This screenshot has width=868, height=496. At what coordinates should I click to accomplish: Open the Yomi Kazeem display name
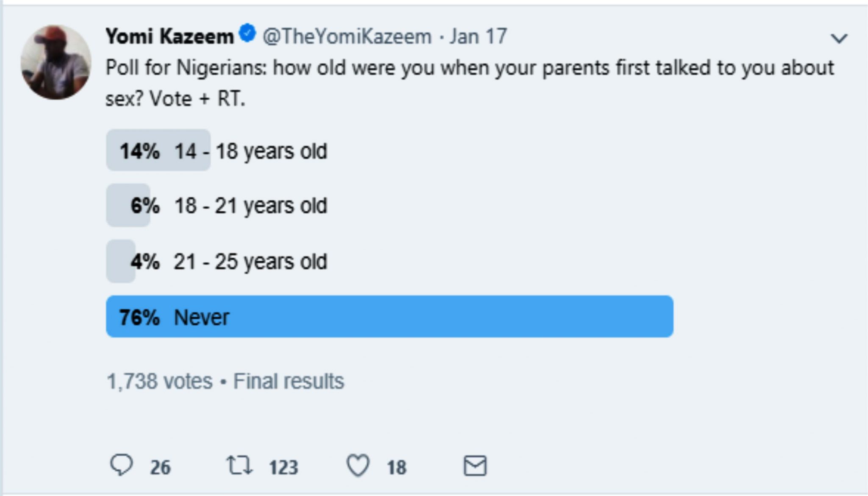pos(170,36)
